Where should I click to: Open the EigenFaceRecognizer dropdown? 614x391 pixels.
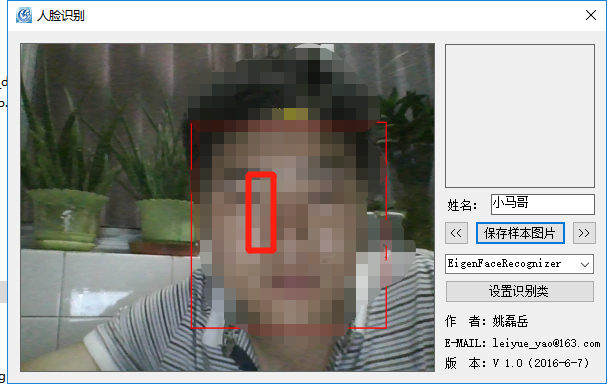520,264
